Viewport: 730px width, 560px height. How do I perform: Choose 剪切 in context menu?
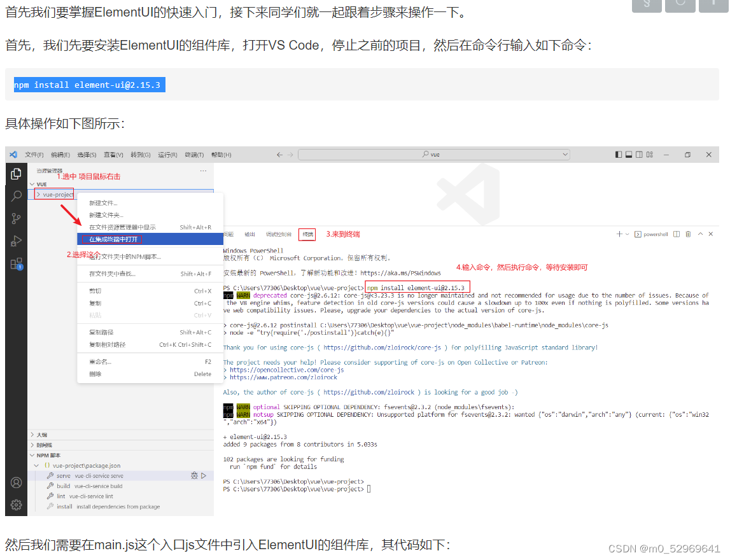coord(150,291)
